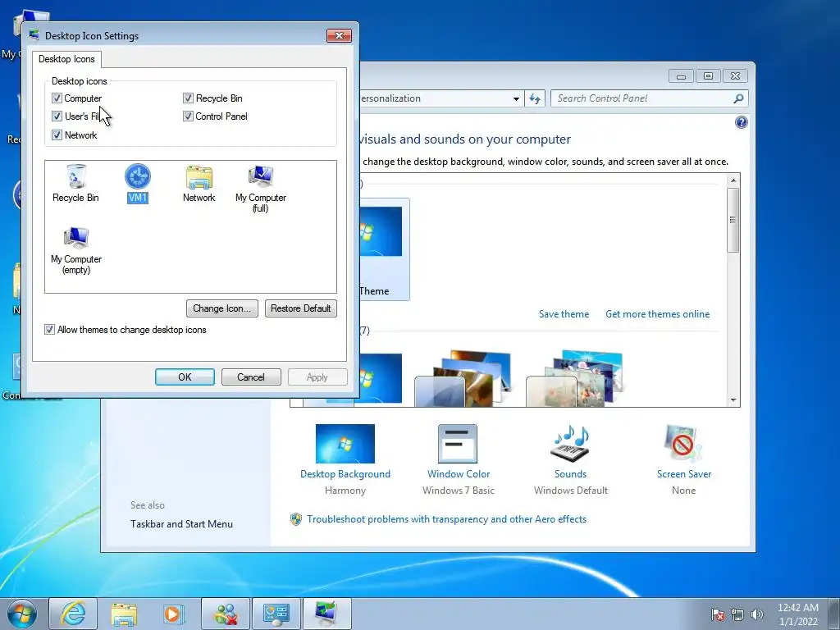The height and width of the screenshot is (630, 840).
Task: Select the flowers characters theme thumbnail
Action: coord(573,377)
